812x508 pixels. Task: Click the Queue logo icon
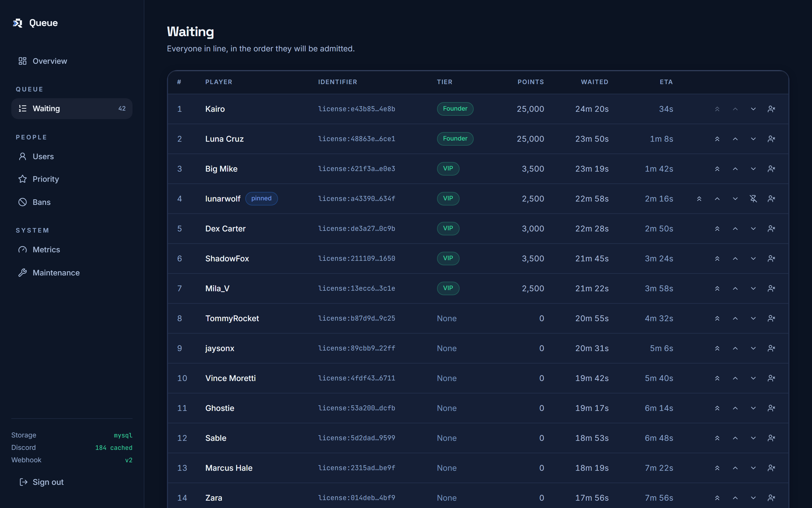click(x=17, y=23)
